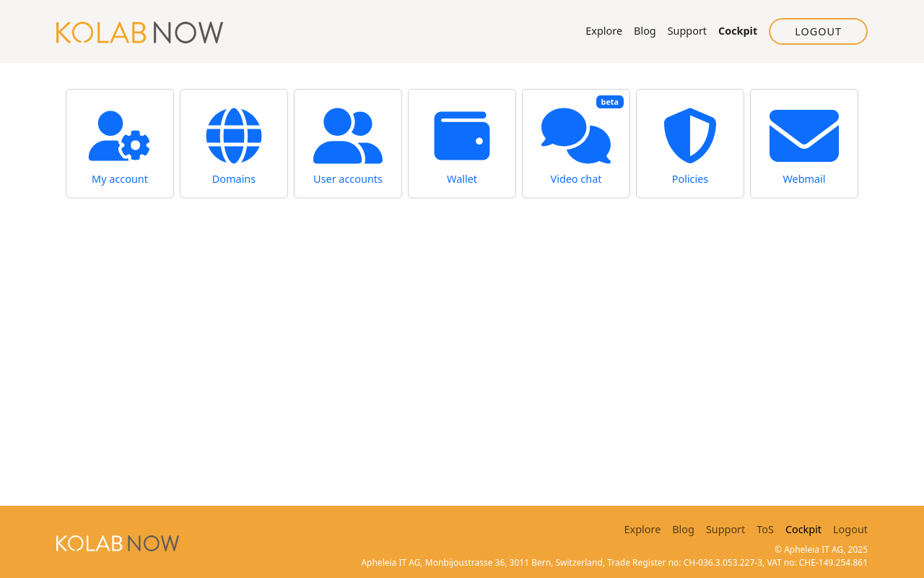Select Cockpit in the footer links
Image resolution: width=924 pixels, height=578 pixels.
click(803, 529)
